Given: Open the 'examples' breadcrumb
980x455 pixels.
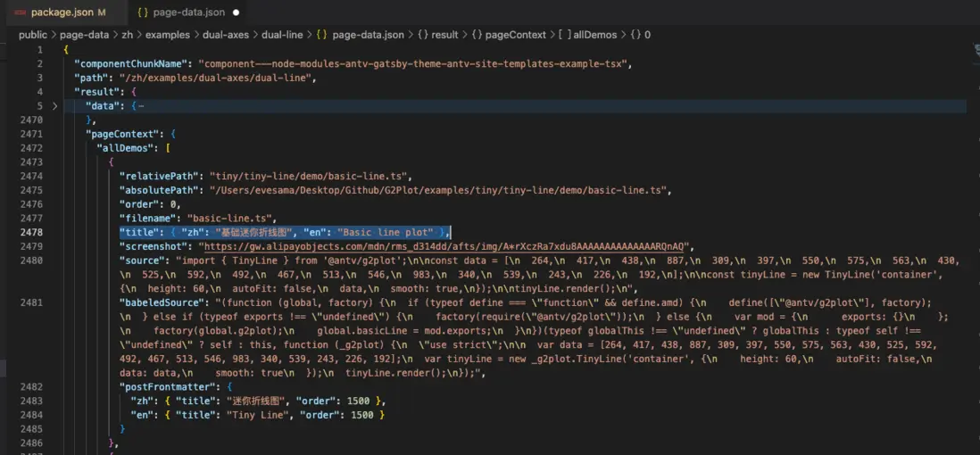Looking at the screenshot, I should tap(168, 35).
